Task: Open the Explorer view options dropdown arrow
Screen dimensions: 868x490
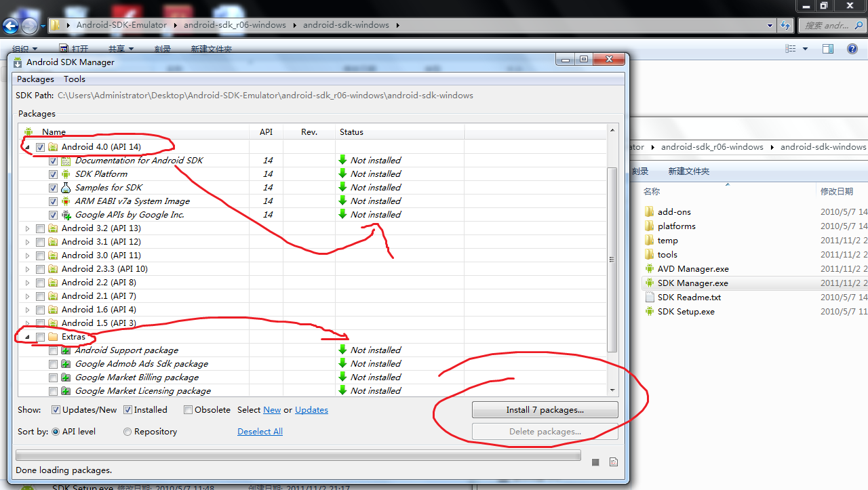Action: tap(806, 49)
